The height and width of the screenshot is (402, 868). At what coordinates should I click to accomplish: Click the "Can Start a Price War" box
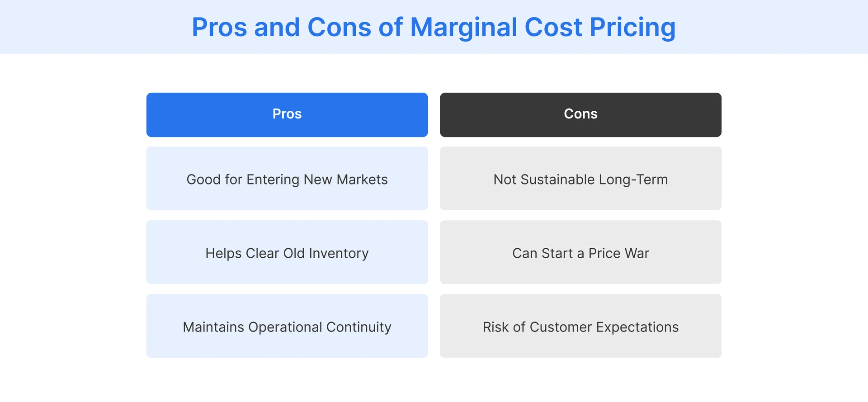580,252
